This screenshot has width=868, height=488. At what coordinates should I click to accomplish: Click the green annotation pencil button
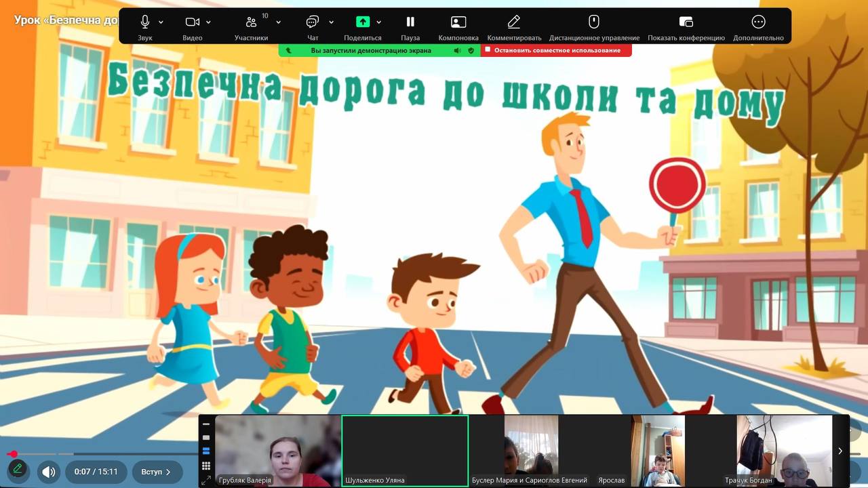(18, 470)
